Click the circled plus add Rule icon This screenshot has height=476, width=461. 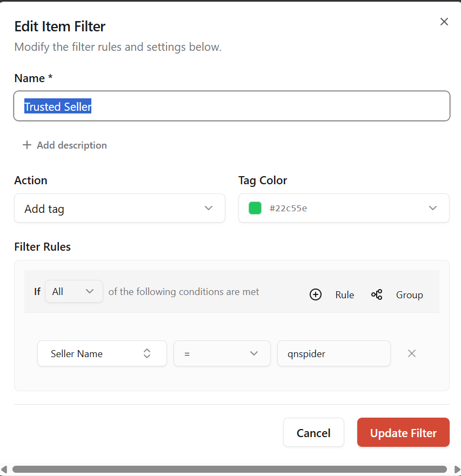(316, 294)
